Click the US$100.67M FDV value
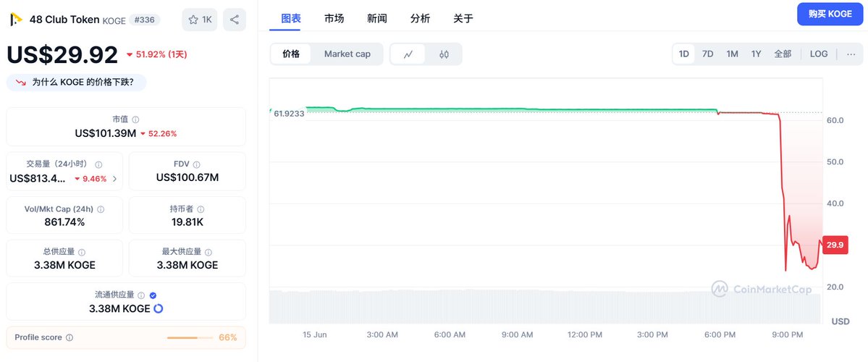 (187, 177)
